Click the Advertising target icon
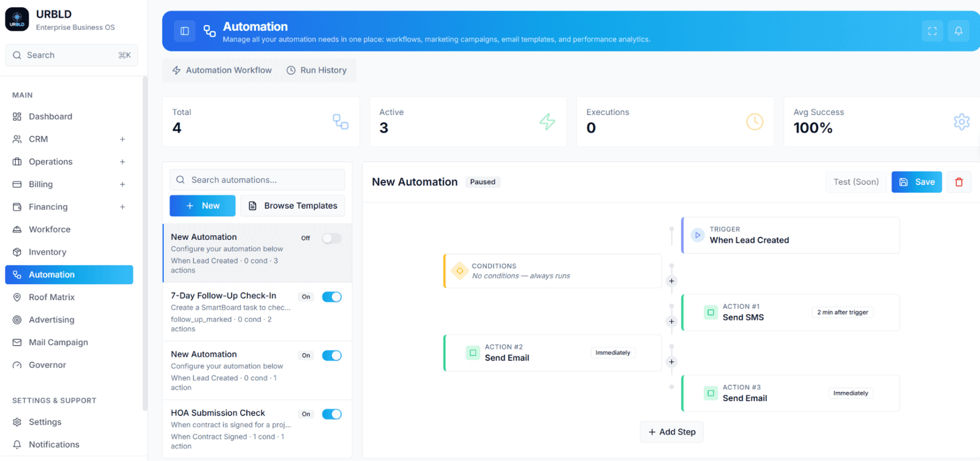 pyautogui.click(x=17, y=320)
